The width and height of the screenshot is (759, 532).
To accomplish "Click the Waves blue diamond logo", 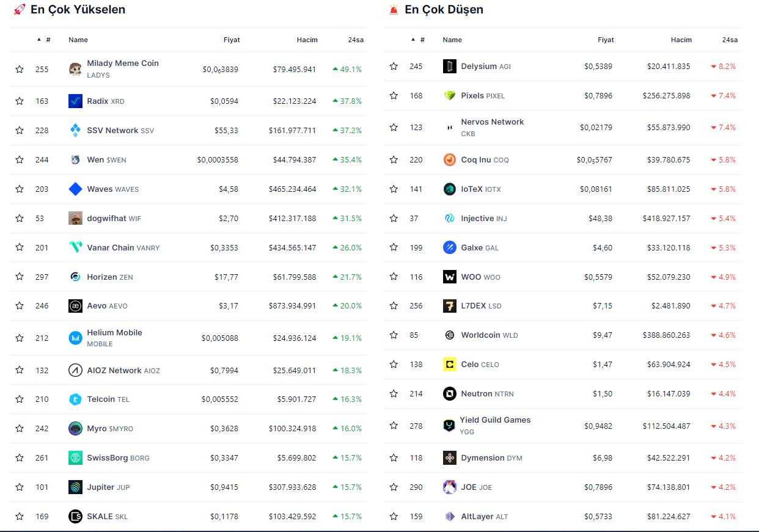I will tap(75, 189).
